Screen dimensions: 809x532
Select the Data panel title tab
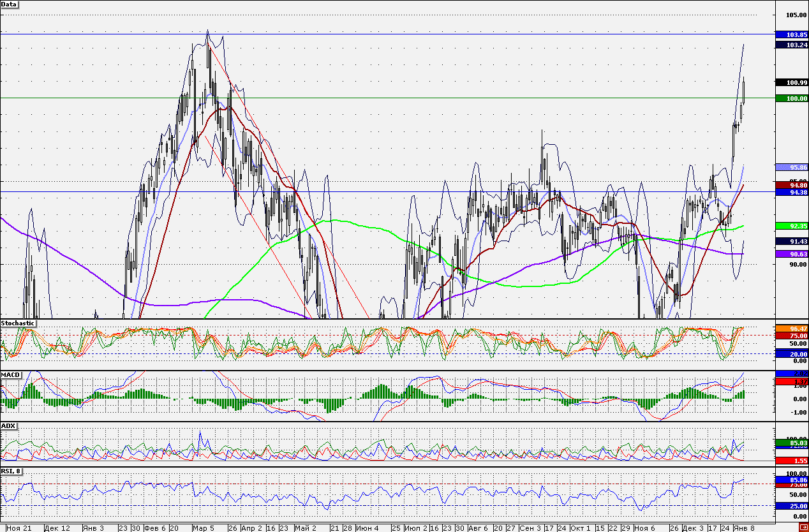click(9, 4)
